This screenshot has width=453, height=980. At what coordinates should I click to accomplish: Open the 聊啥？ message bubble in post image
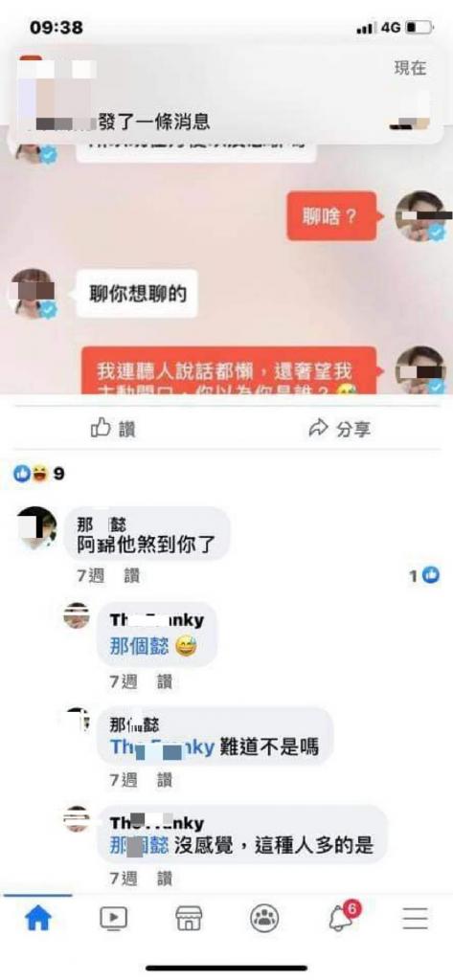click(x=331, y=216)
